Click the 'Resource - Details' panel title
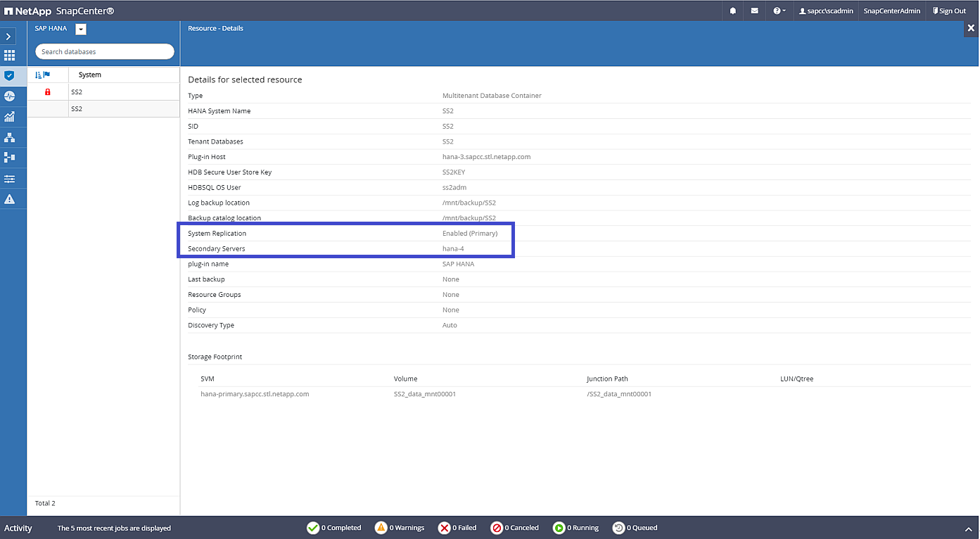 click(x=215, y=28)
